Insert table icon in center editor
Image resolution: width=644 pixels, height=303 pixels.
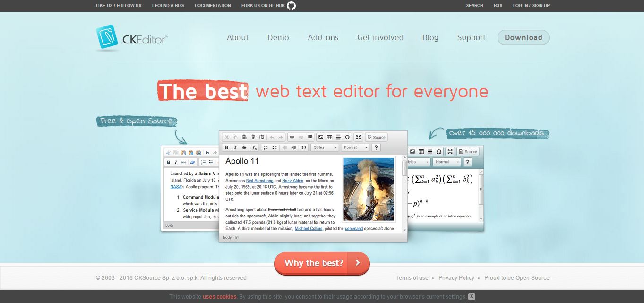coord(330,137)
